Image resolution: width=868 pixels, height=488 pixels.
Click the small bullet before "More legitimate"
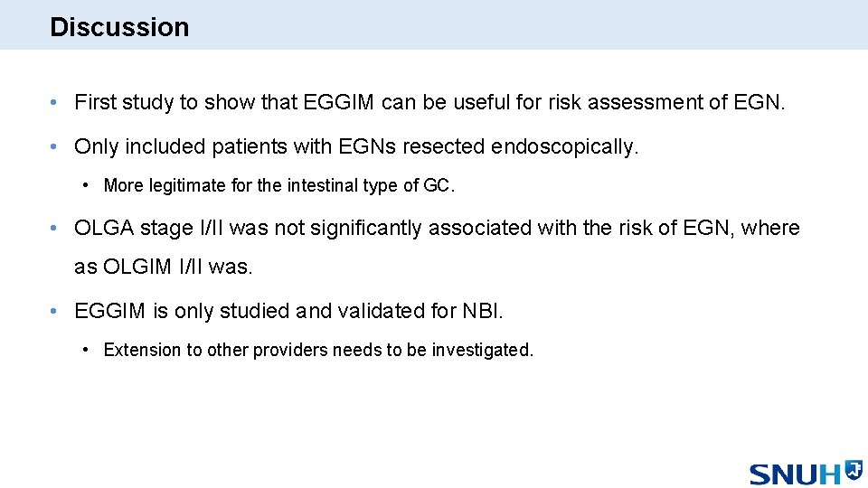click(85, 186)
